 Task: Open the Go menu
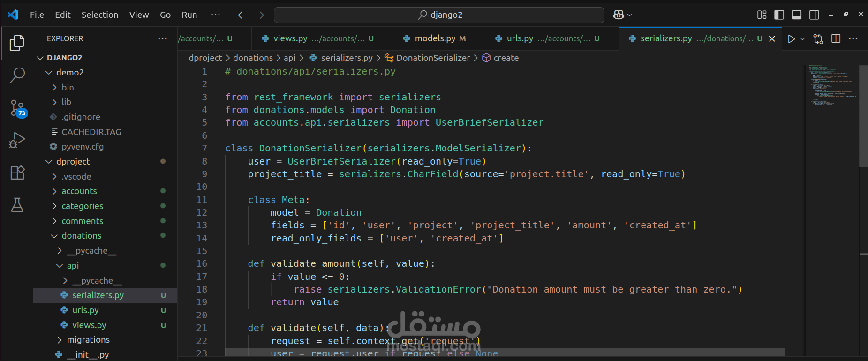[165, 15]
